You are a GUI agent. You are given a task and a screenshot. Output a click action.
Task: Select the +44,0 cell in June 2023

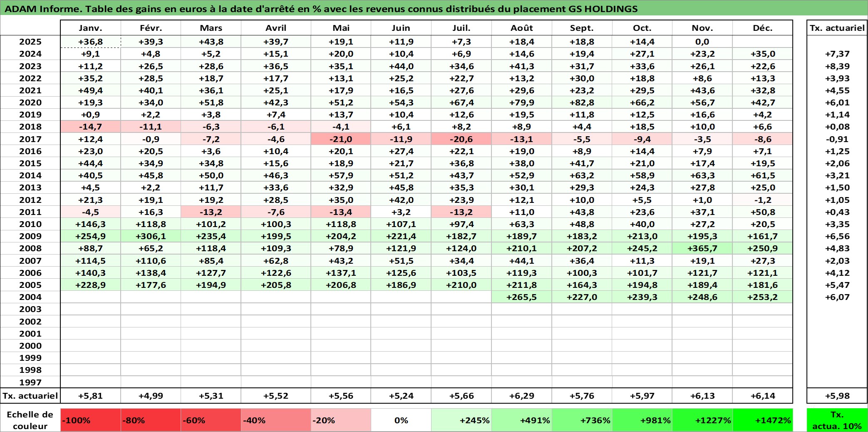401,66
